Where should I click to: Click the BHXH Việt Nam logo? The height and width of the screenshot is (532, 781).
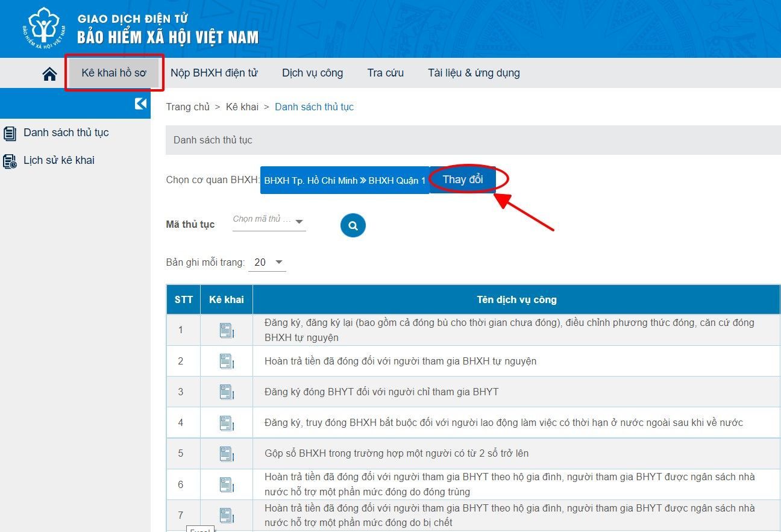coord(44,28)
